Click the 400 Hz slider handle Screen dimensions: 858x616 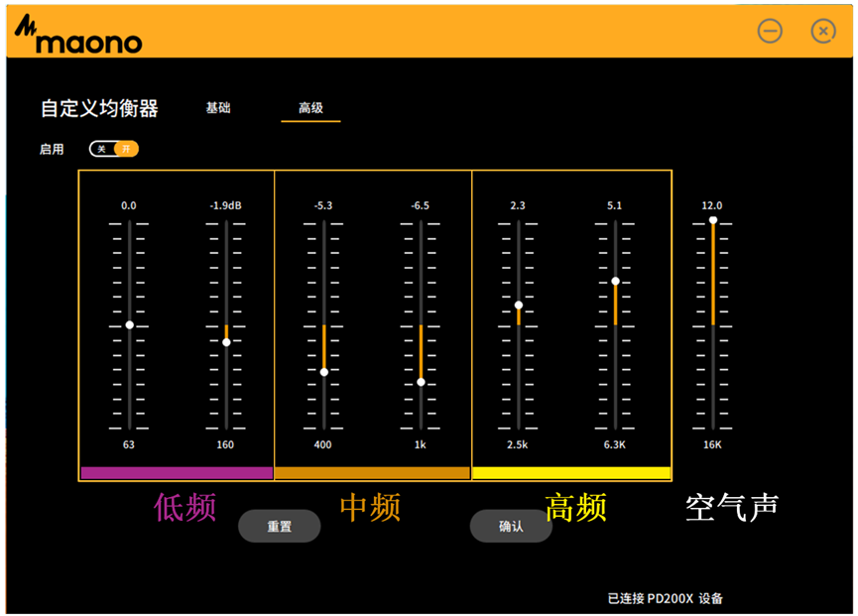tap(323, 372)
